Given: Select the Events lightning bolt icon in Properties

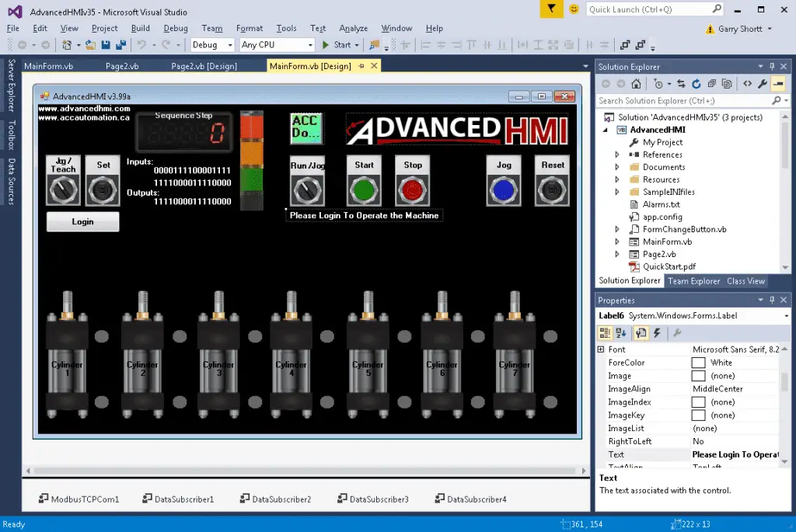Looking at the screenshot, I should point(657,333).
